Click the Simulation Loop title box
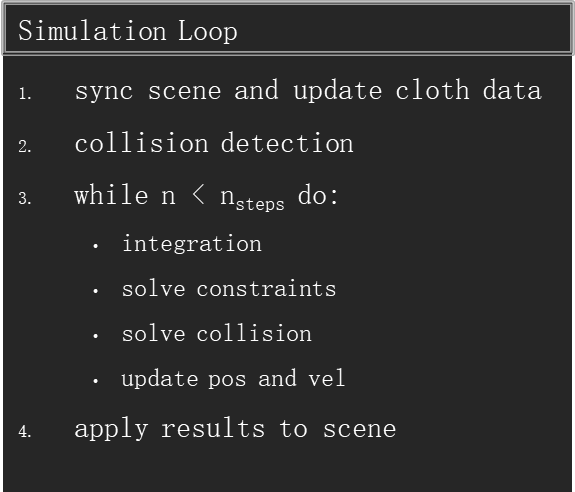Screen dimensions: 575x492 click(288, 29)
